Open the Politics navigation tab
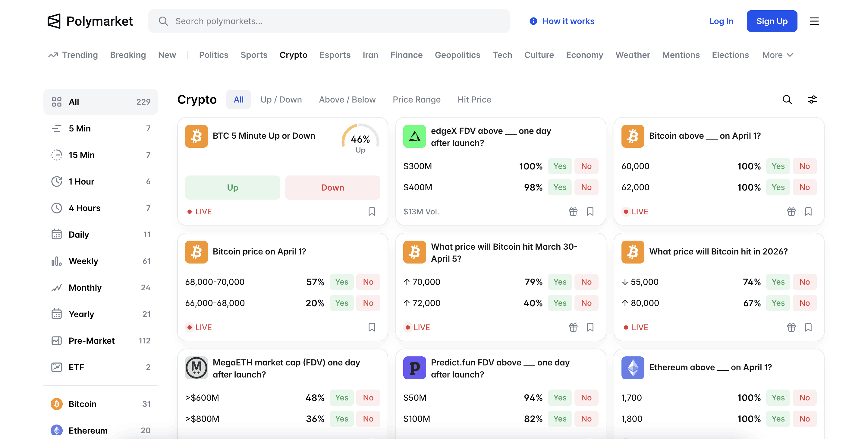The height and width of the screenshot is (439, 868). click(214, 55)
